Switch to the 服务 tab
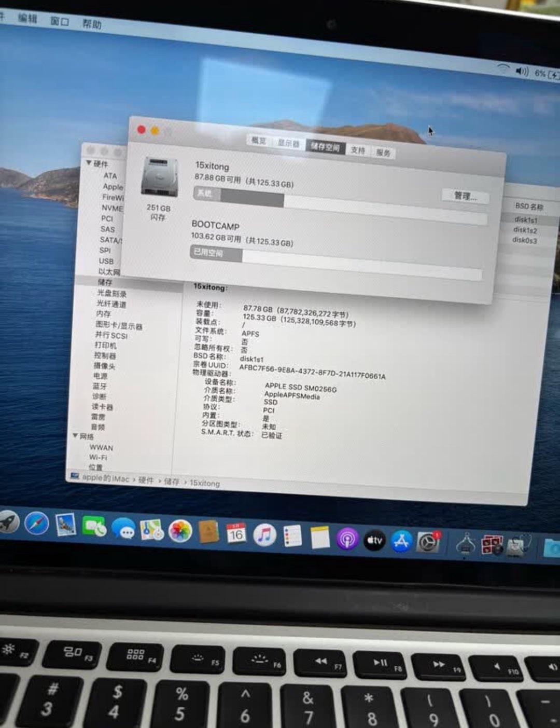This screenshot has height=728, width=560. (x=383, y=153)
